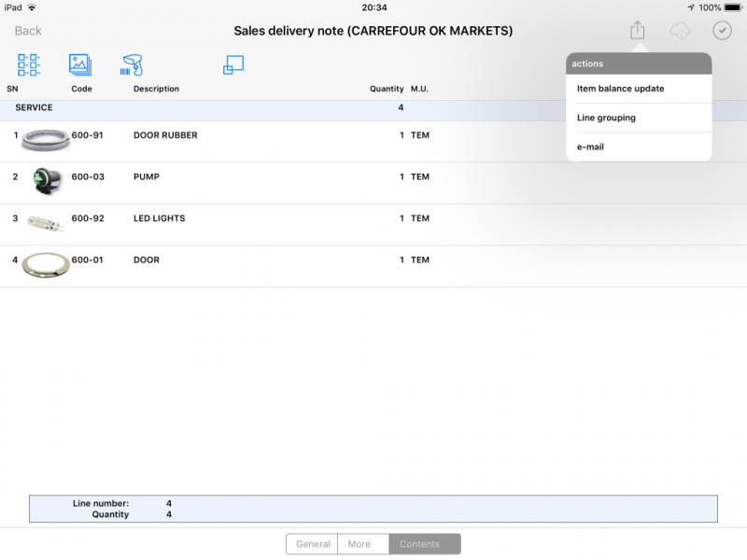Screen dimensions: 747x560
Task: Select the DOOR RUBBER description
Action: [165, 135]
